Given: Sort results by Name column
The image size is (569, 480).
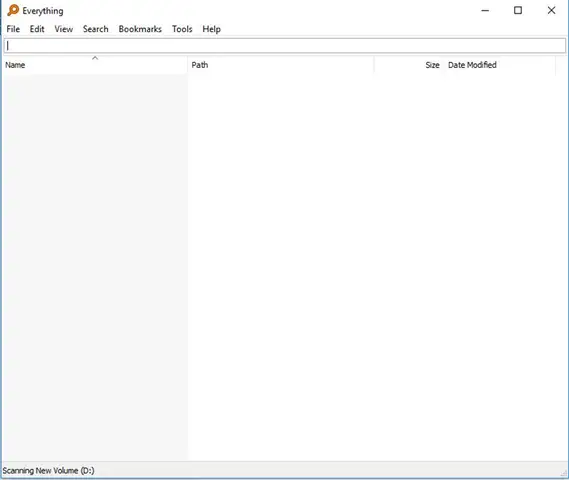Looking at the screenshot, I should pyautogui.click(x=95, y=65).
